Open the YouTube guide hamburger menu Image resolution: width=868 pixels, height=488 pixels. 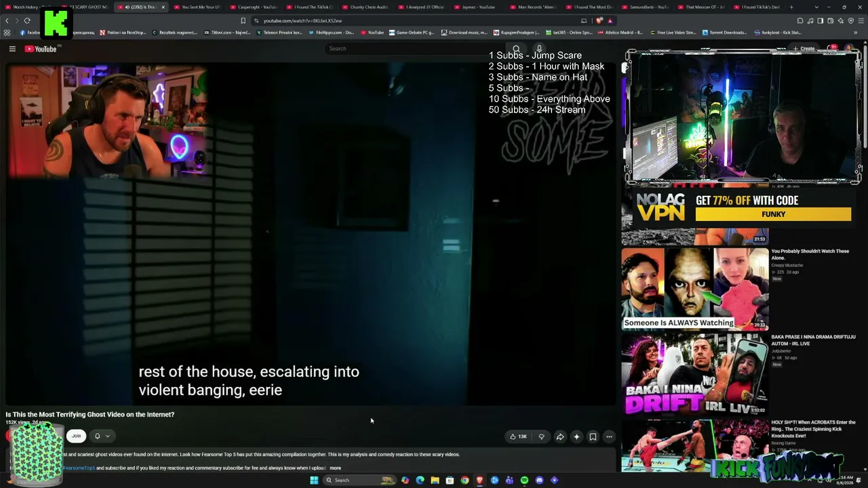[12, 49]
